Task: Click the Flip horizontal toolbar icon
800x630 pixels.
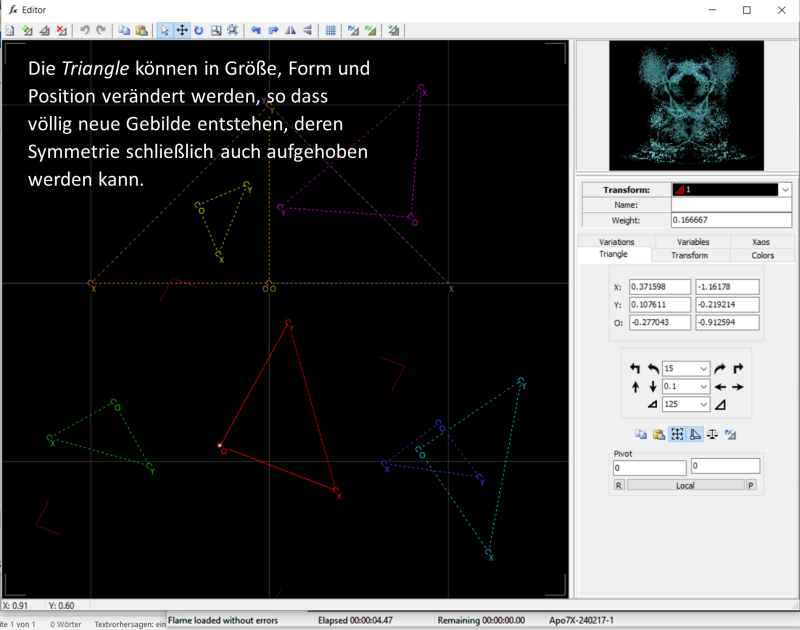Action: click(291, 30)
